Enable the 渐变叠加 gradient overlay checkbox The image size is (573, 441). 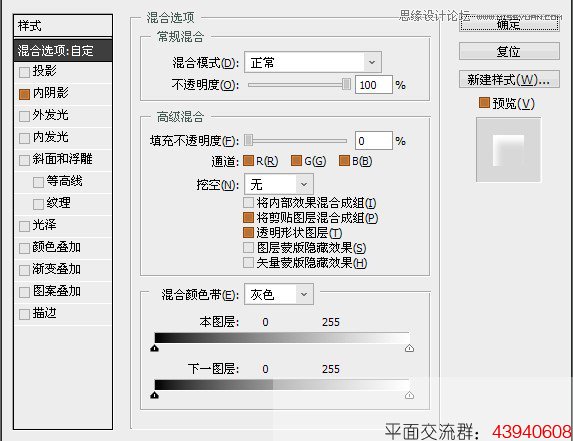click(x=24, y=270)
